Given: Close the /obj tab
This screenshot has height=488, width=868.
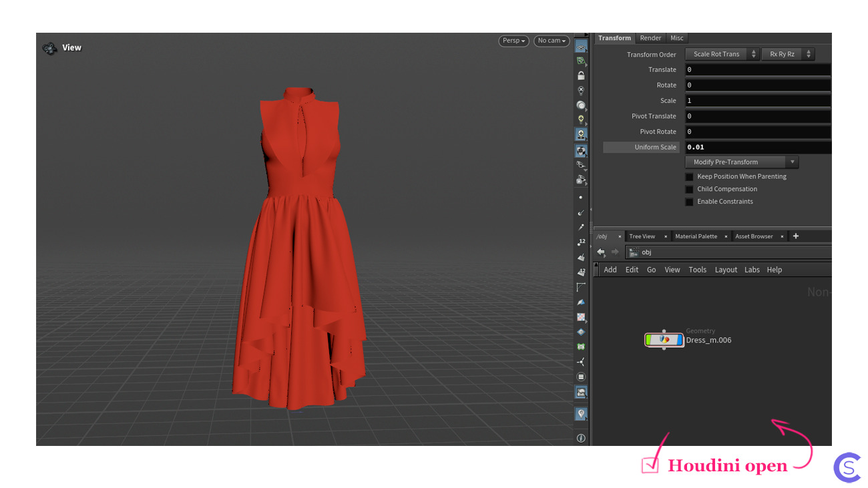Looking at the screenshot, I should 620,236.
